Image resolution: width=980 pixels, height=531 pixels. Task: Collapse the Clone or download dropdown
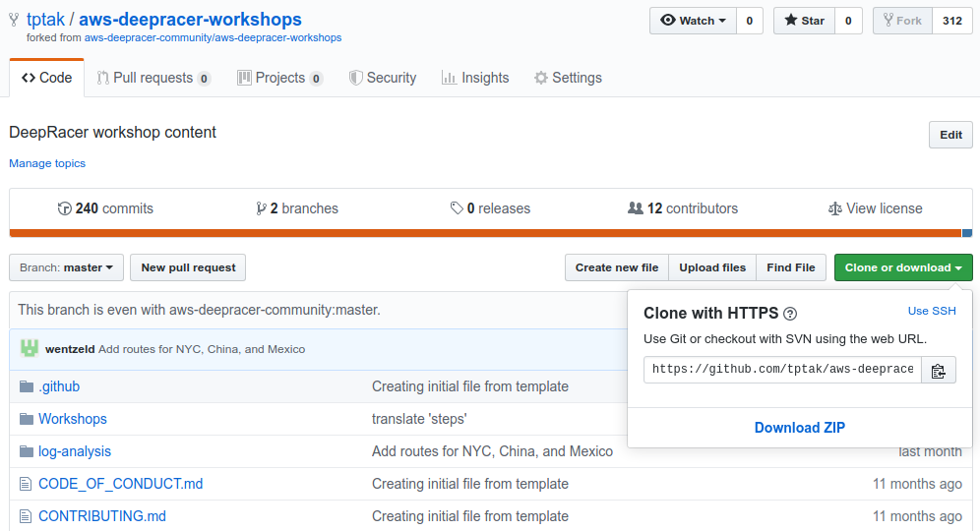903,267
